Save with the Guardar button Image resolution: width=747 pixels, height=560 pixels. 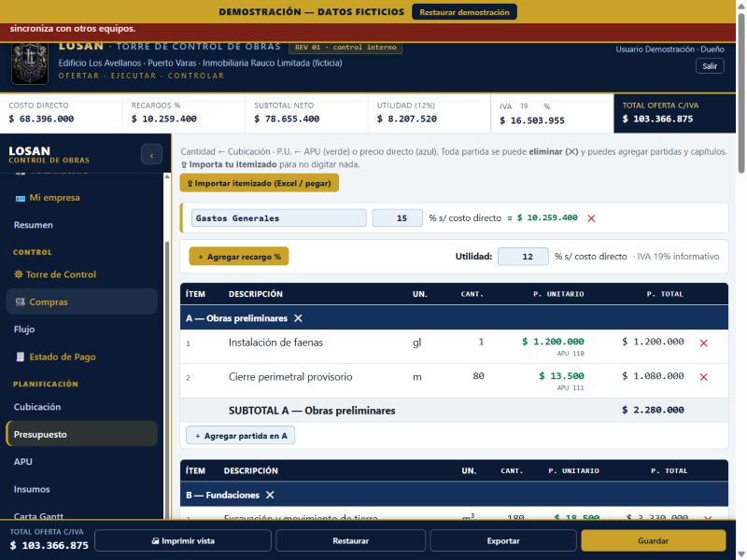point(653,541)
